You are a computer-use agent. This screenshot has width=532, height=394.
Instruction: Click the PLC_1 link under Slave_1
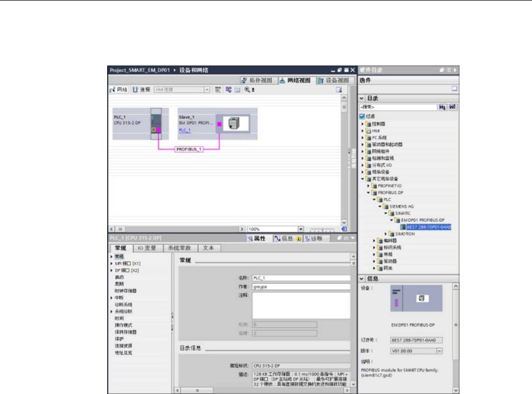click(x=184, y=130)
